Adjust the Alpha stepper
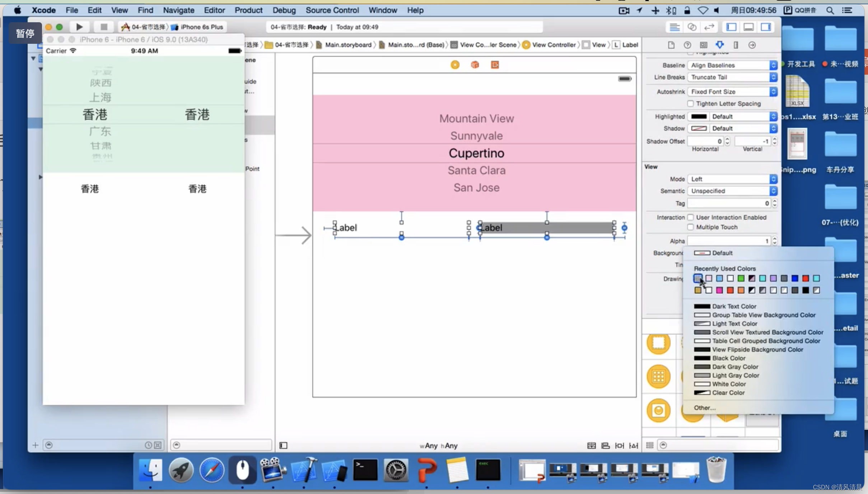The width and height of the screenshot is (868, 494). 774,241
